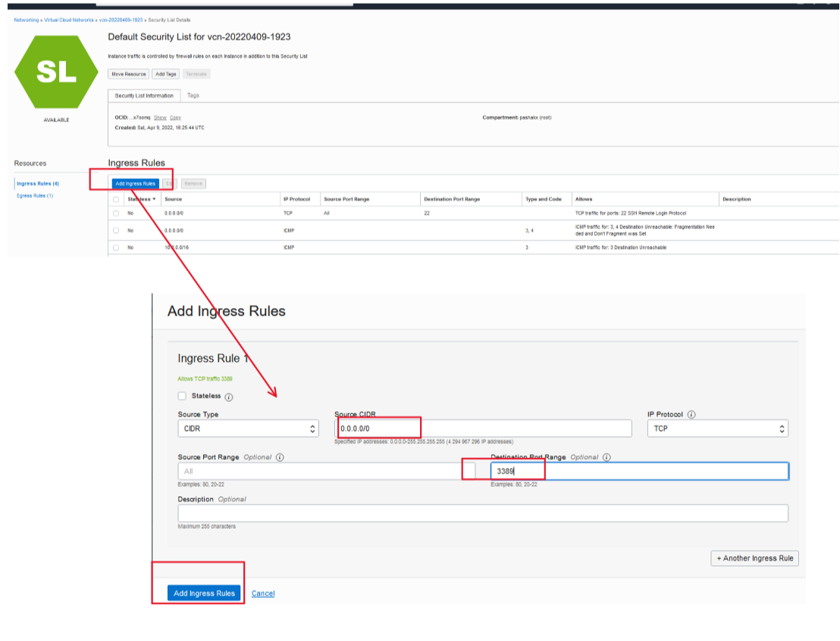Viewport: 840px width, 641px height.
Task: Tick the select-all checkbox in the table header
Action: (x=116, y=200)
